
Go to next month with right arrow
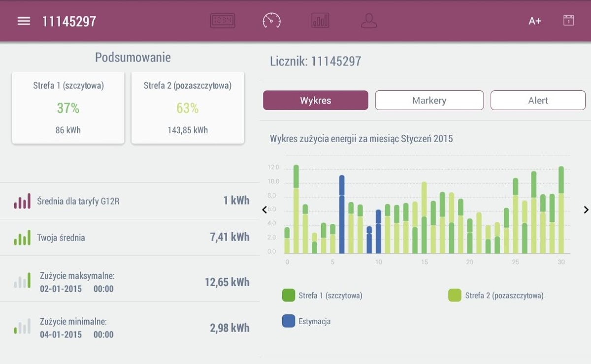tap(586, 210)
